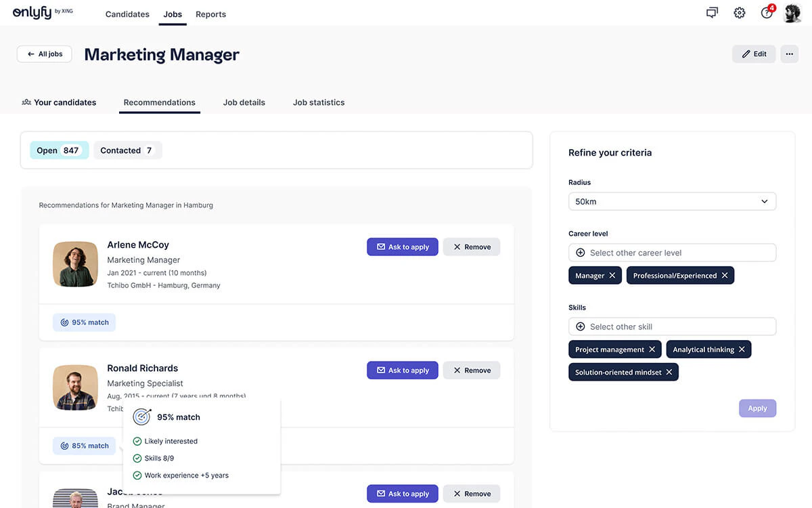Open the messages chat icon in header

click(712, 13)
